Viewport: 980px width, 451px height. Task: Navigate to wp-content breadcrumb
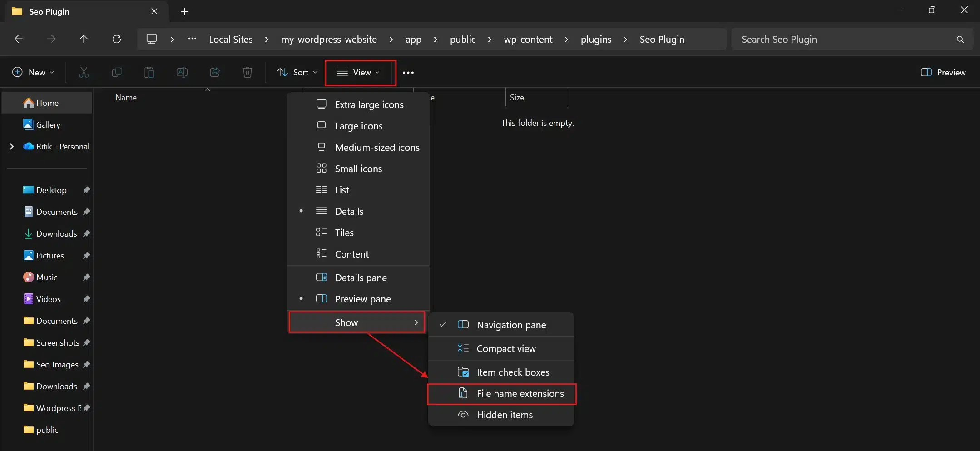(528, 40)
